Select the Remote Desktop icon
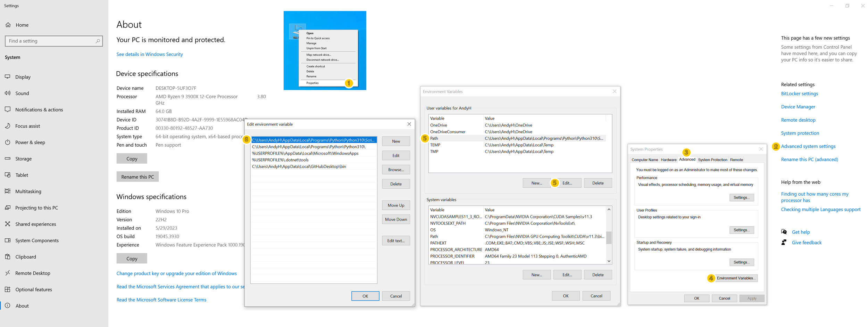 tap(8, 273)
